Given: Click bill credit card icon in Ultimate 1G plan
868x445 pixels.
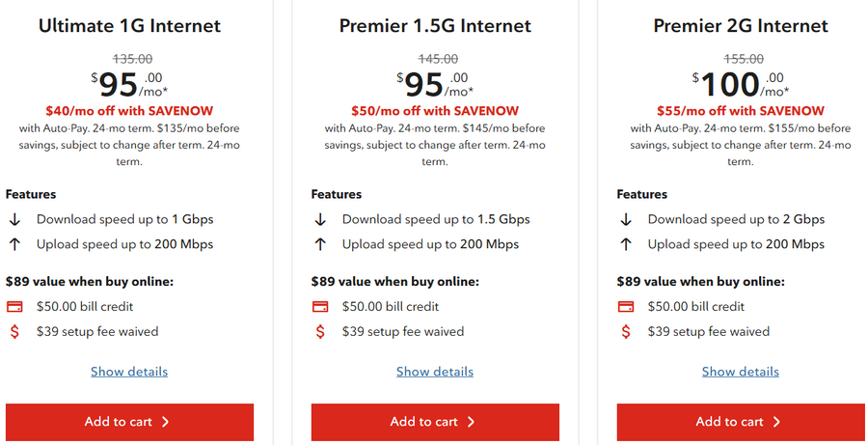Looking at the screenshot, I should tap(14, 307).
